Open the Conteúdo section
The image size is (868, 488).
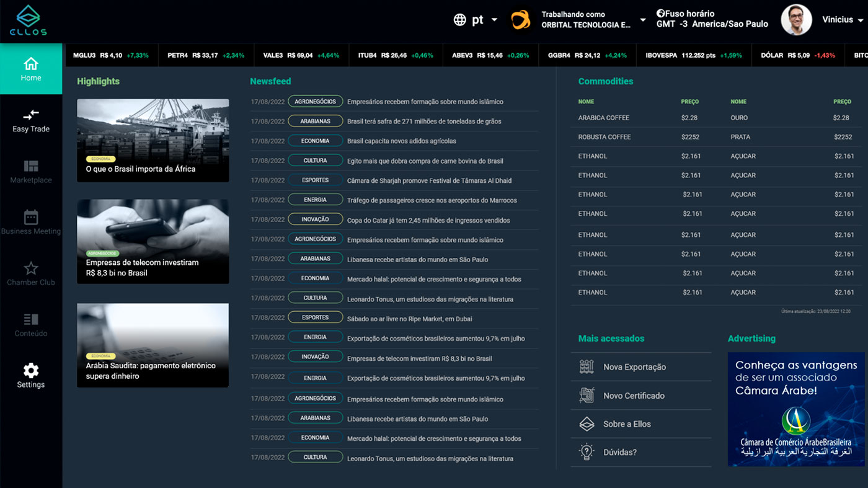tap(31, 325)
